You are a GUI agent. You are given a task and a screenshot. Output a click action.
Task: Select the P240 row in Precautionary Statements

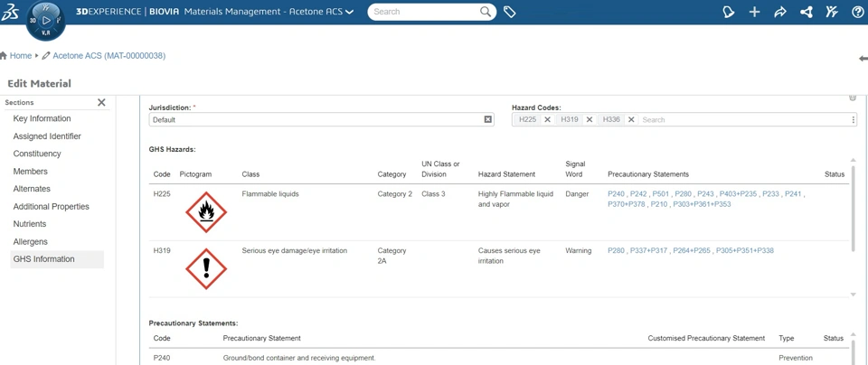498,358
